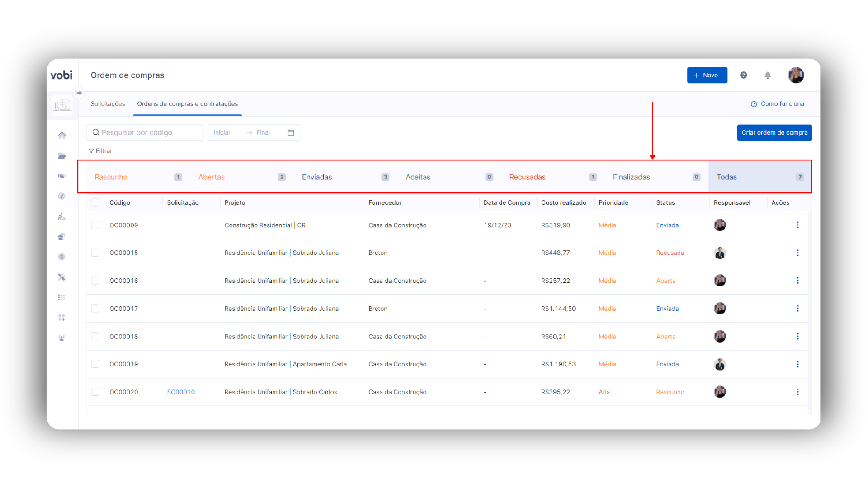Open the SC00010 solicitation link
Image resolution: width=868 pixels, height=488 pixels.
(181, 392)
